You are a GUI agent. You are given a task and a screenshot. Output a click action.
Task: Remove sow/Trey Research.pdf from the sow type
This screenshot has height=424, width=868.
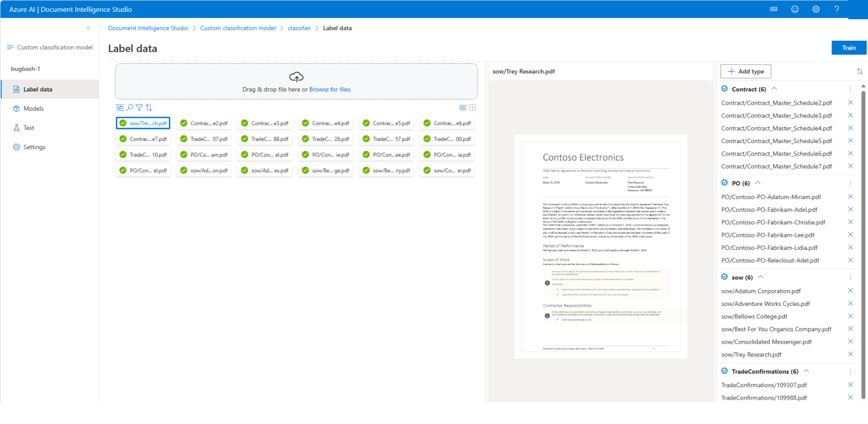[850, 354]
